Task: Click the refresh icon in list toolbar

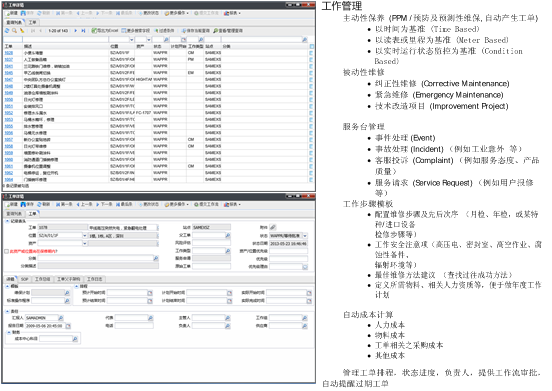Action: (7, 31)
